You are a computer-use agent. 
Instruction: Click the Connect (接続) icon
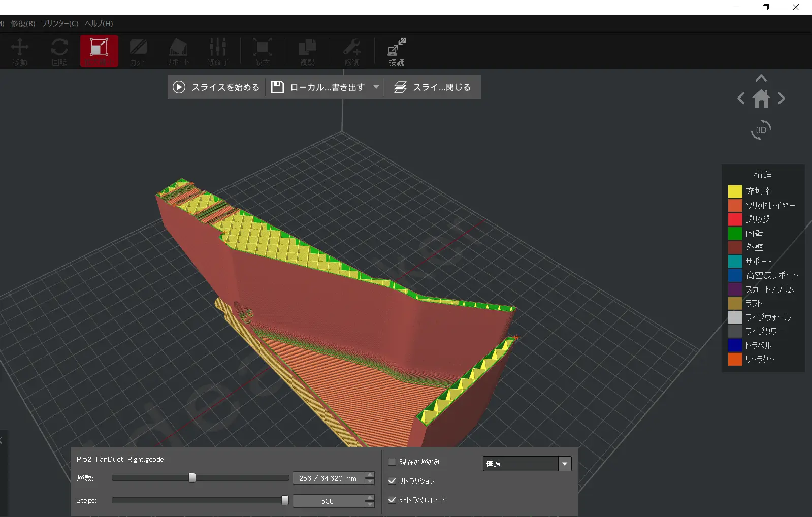[x=397, y=51]
